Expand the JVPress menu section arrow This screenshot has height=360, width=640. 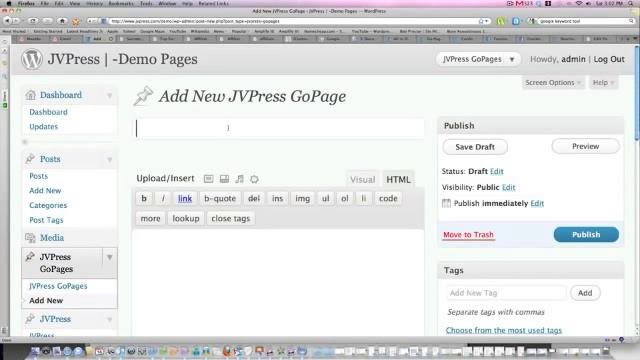[x=109, y=319]
